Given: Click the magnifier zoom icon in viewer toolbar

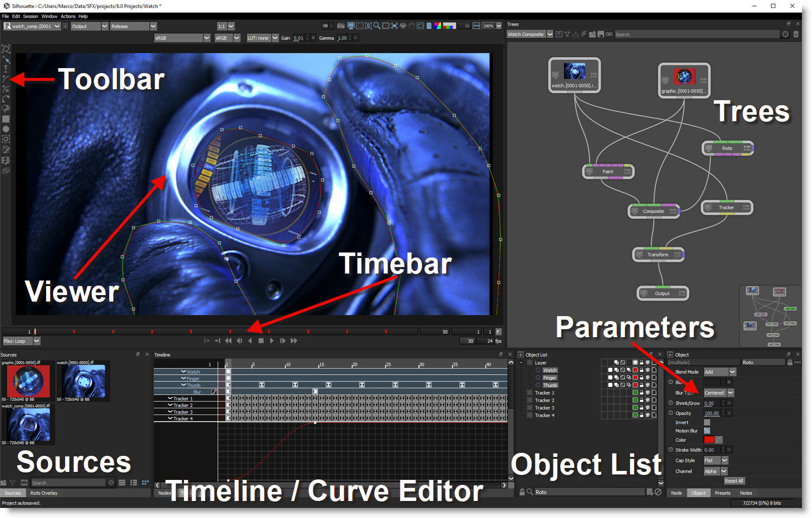Looking at the screenshot, I should (x=376, y=26).
